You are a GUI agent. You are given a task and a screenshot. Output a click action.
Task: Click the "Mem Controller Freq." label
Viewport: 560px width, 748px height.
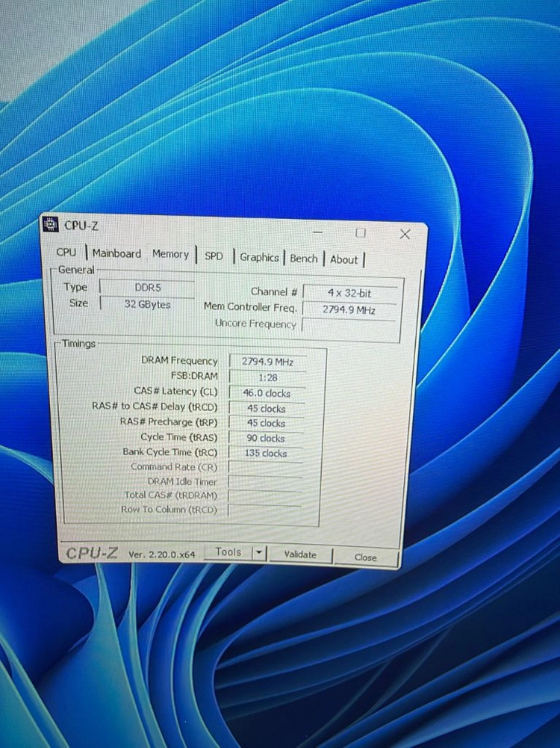pyautogui.click(x=250, y=306)
